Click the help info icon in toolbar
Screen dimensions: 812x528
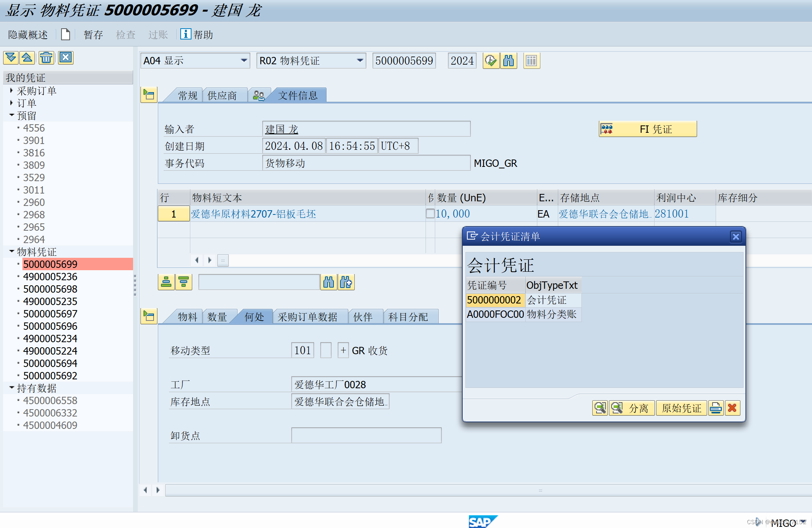click(x=186, y=34)
